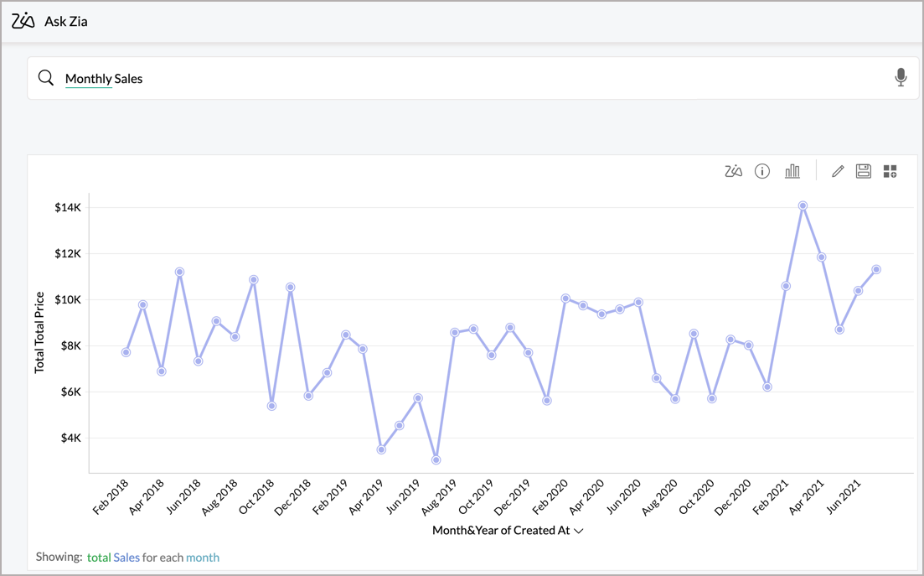Add chart to dashboard via grid-plus icon
This screenshot has height=576, width=924.
click(x=890, y=171)
